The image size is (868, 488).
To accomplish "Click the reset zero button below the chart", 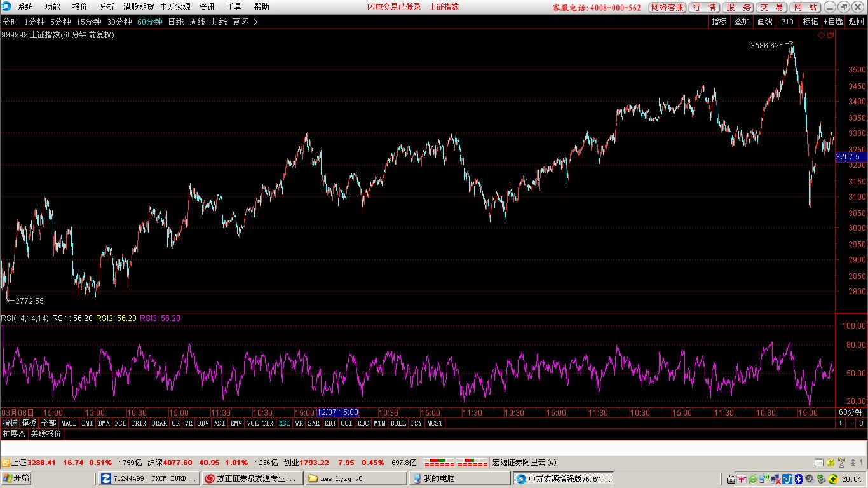I will [861, 423].
